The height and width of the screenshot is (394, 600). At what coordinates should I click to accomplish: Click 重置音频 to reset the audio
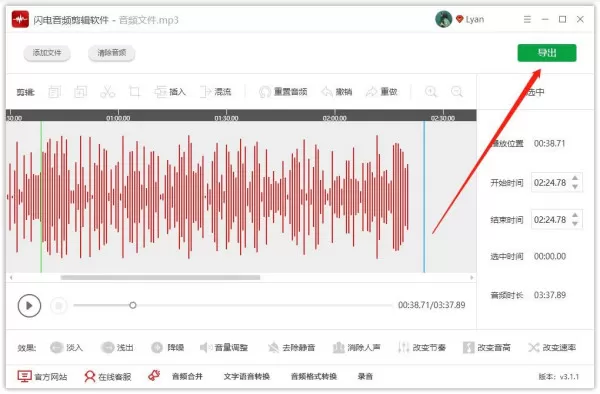coord(283,92)
